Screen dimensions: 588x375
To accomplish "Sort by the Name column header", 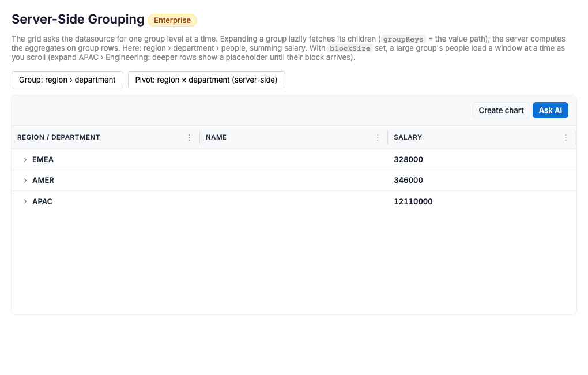I will coord(216,137).
